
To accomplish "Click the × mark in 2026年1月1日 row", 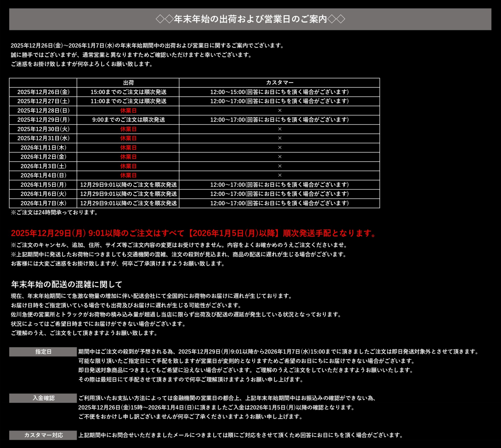I will pyautogui.click(x=280, y=148).
